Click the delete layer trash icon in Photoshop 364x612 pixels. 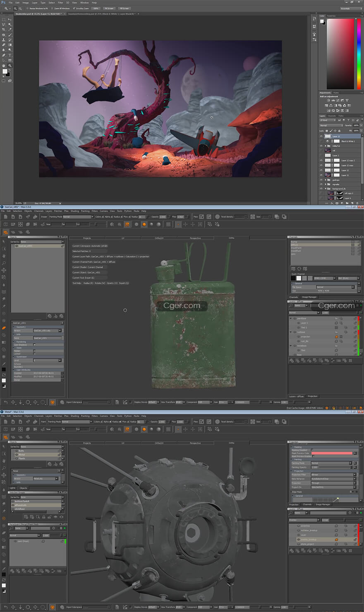click(357, 203)
